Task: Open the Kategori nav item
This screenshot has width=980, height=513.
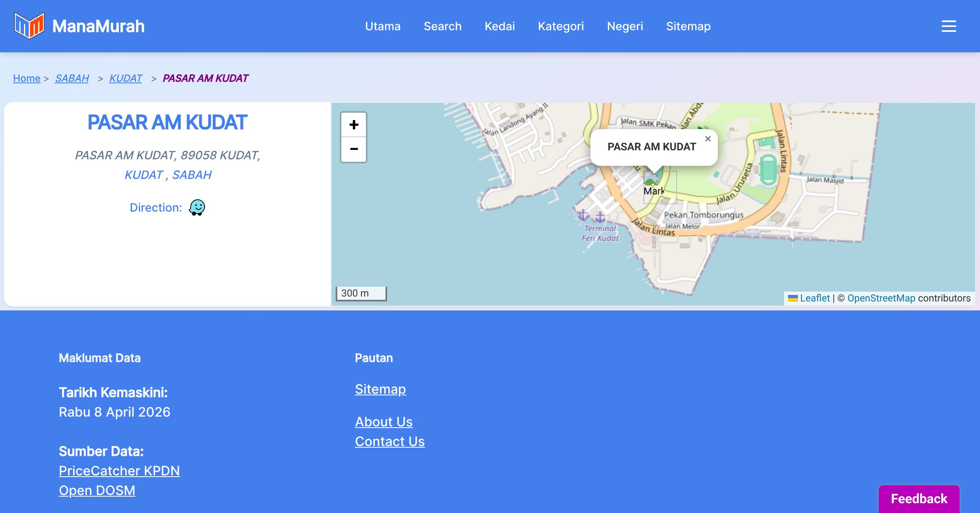Action: point(561,26)
